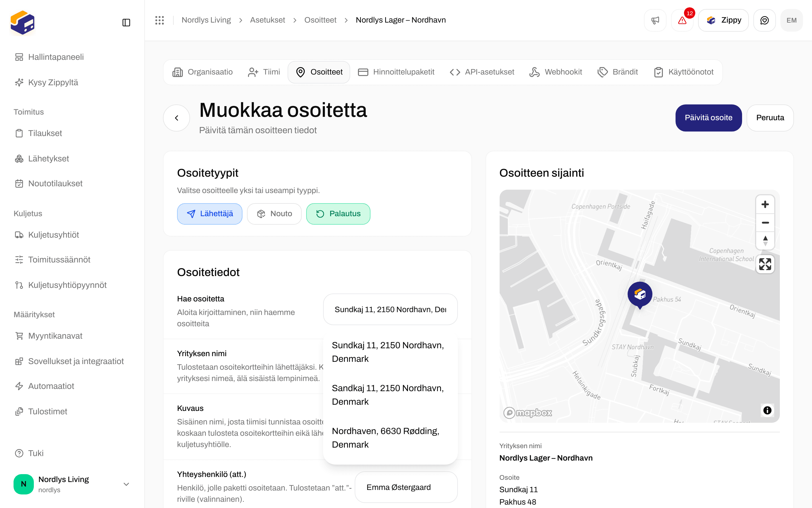Open alerts with 12 notifications
This screenshot has height=508, width=812.
[x=682, y=20]
